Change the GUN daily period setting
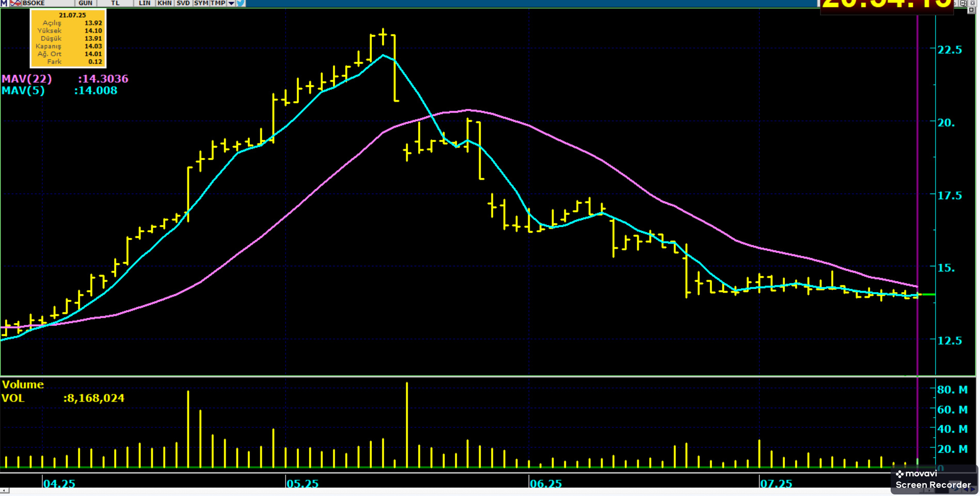The image size is (980, 496). [x=86, y=3]
